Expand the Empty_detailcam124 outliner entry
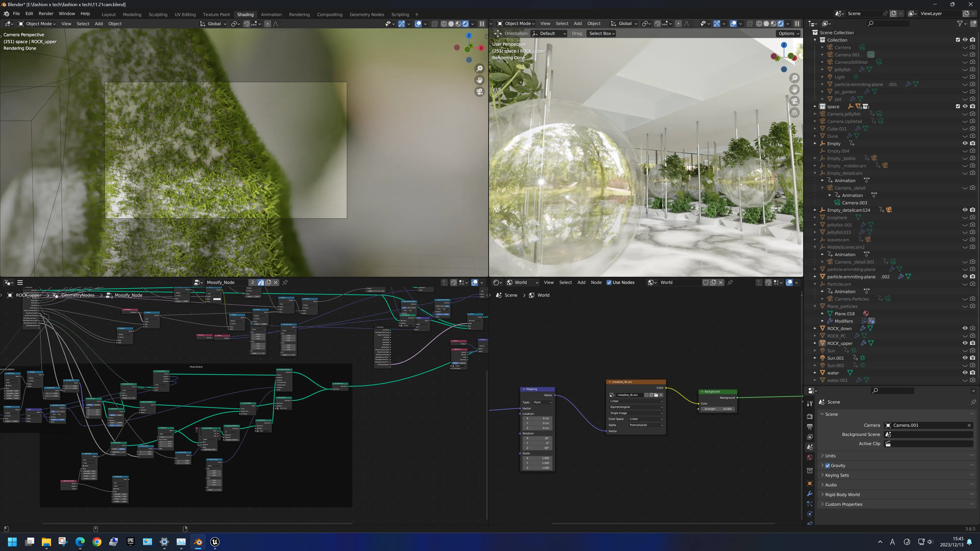The width and height of the screenshot is (980, 551). (x=815, y=210)
